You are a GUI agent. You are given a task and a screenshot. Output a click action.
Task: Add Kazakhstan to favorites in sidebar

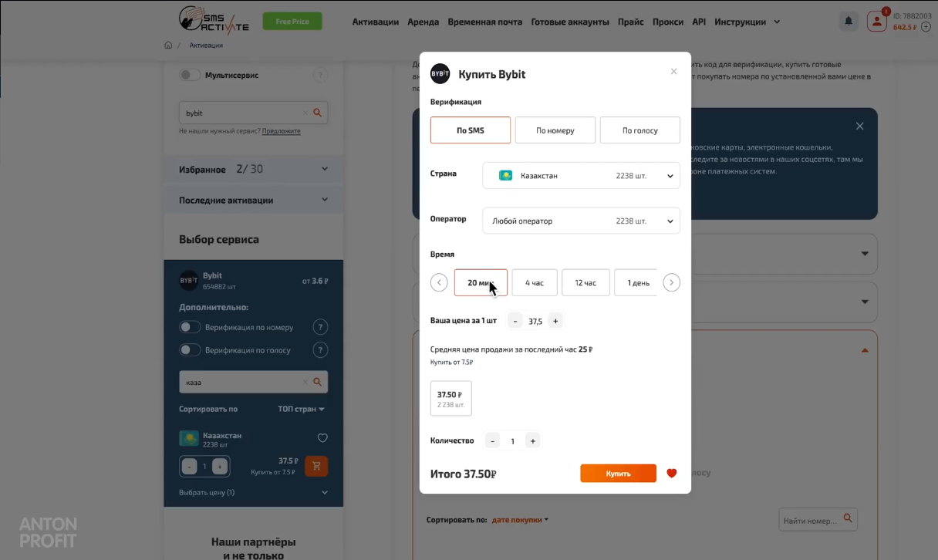pyautogui.click(x=322, y=438)
